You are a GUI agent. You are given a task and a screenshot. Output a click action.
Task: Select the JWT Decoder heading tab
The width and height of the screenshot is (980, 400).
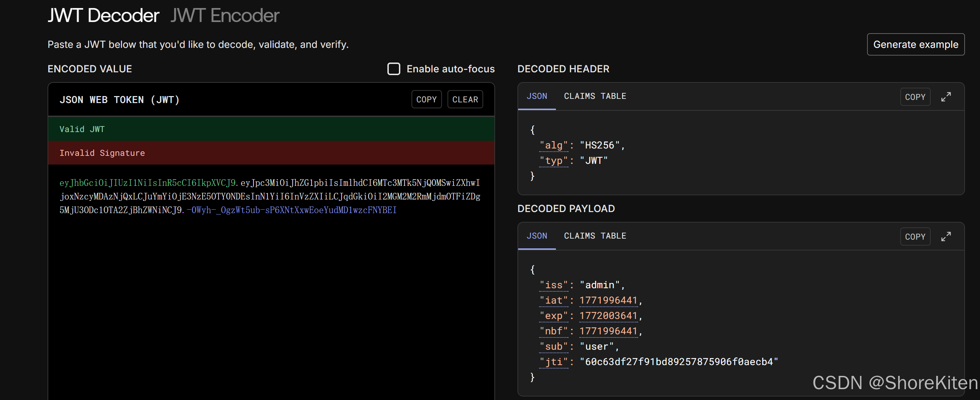coord(103,16)
